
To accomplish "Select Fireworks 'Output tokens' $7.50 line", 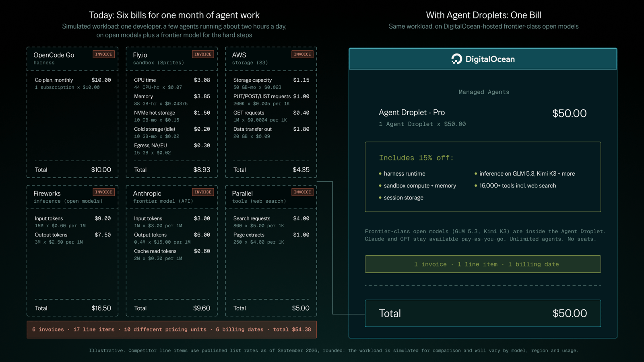I will 73,238.
